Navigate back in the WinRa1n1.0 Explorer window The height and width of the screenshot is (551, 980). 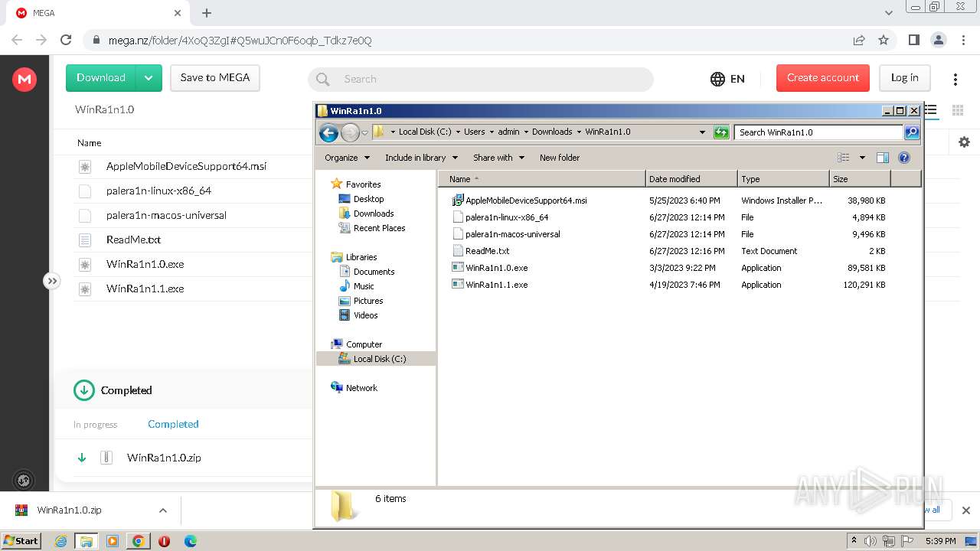(328, 132)
